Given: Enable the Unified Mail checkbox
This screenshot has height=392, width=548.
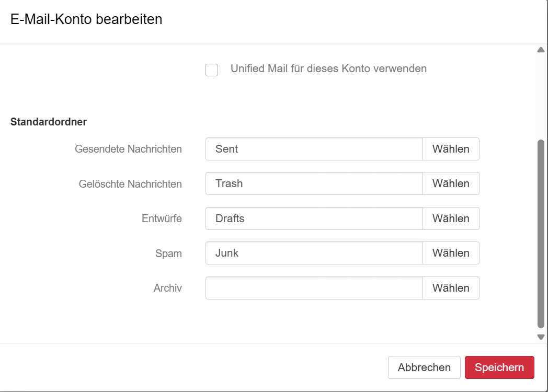Looking at the screenshot, I should (212, 70).
